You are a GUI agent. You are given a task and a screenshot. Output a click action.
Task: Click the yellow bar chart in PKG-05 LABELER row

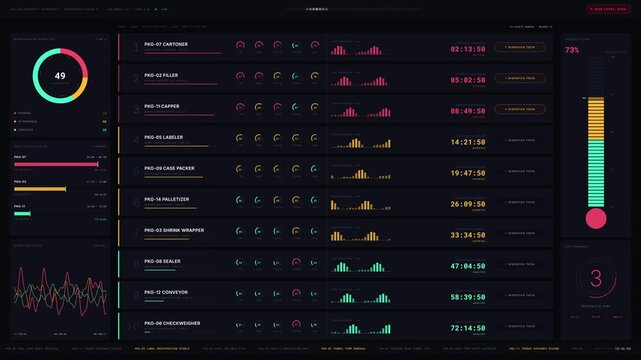[x=361, y=143]
